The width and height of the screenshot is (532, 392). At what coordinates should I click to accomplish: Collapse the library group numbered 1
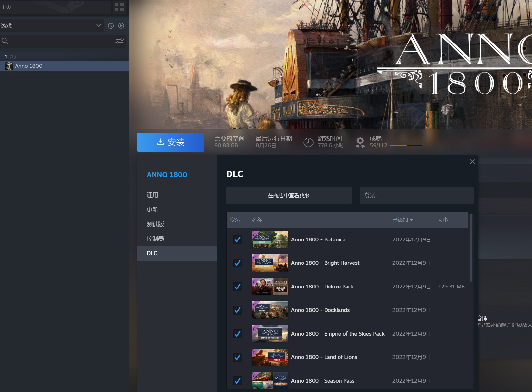[2, 57]
